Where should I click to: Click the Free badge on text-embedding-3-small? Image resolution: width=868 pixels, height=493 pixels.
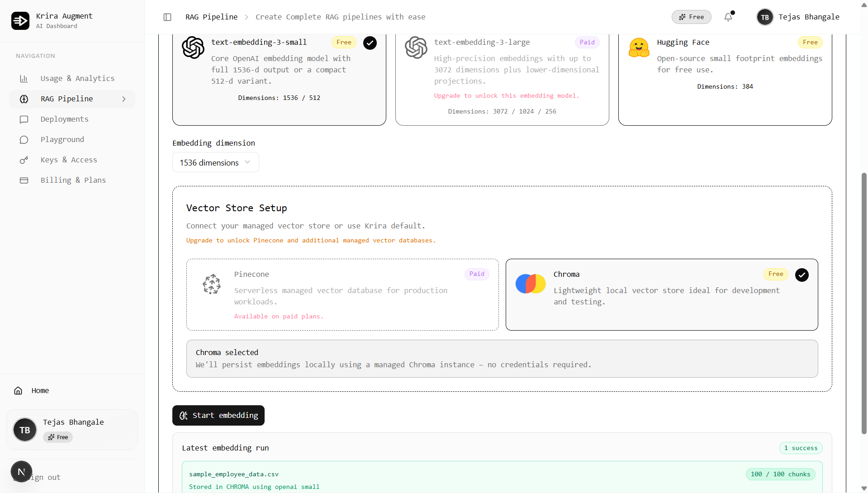344,43
